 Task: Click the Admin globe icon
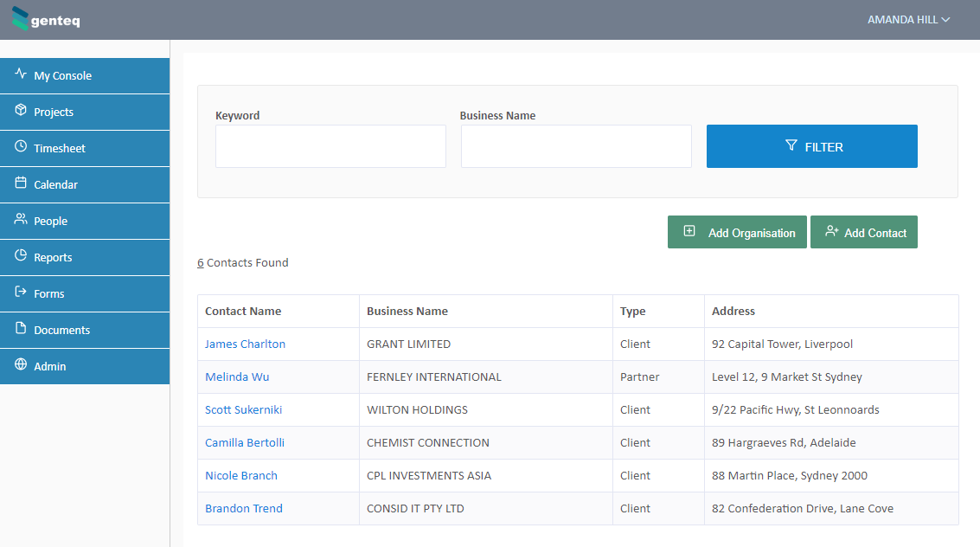21,364
